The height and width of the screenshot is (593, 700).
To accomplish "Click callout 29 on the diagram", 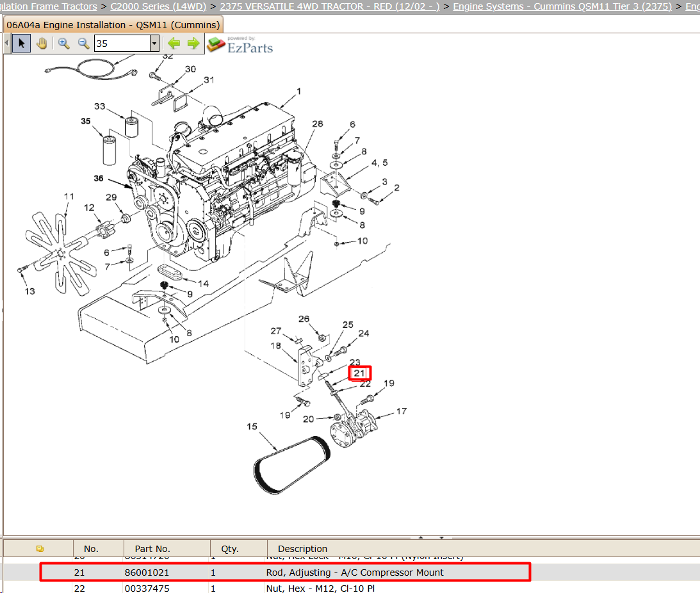I will (111, 197).
